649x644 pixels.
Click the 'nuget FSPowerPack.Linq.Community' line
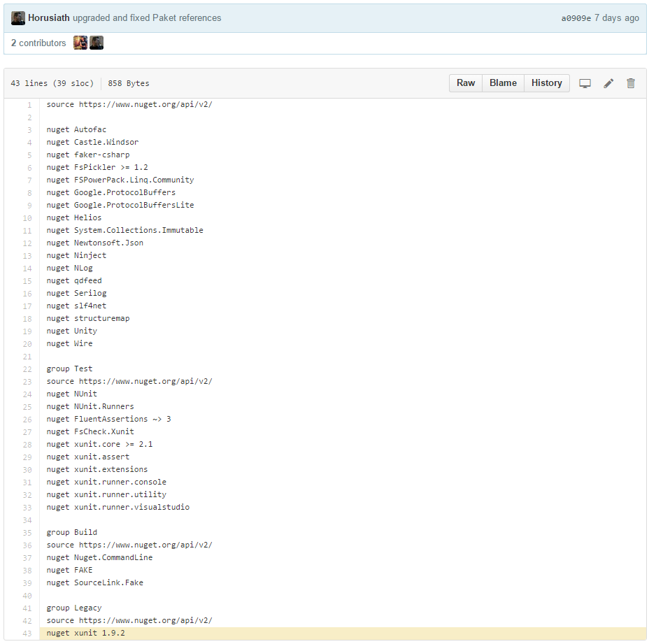pyautogui.click(x=120, y=180)
